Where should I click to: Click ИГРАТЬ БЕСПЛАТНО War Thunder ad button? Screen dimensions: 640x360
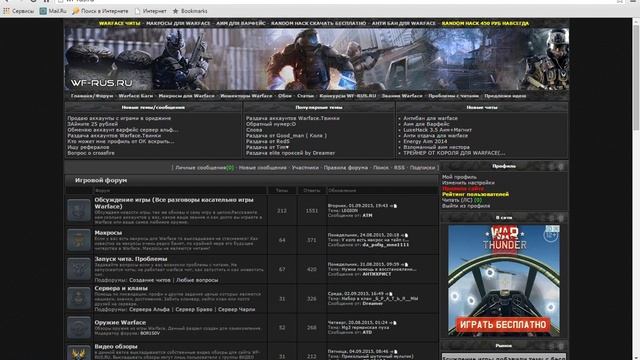tap(503, 325)
